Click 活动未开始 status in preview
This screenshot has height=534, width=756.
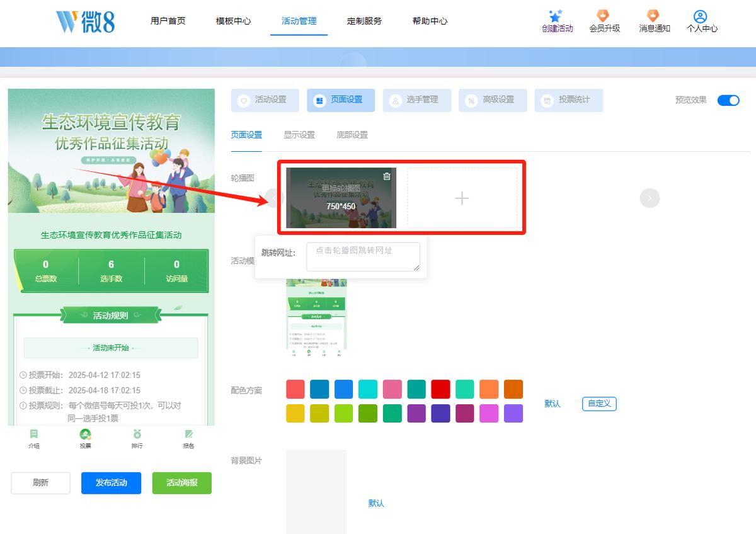click(111, 348)
